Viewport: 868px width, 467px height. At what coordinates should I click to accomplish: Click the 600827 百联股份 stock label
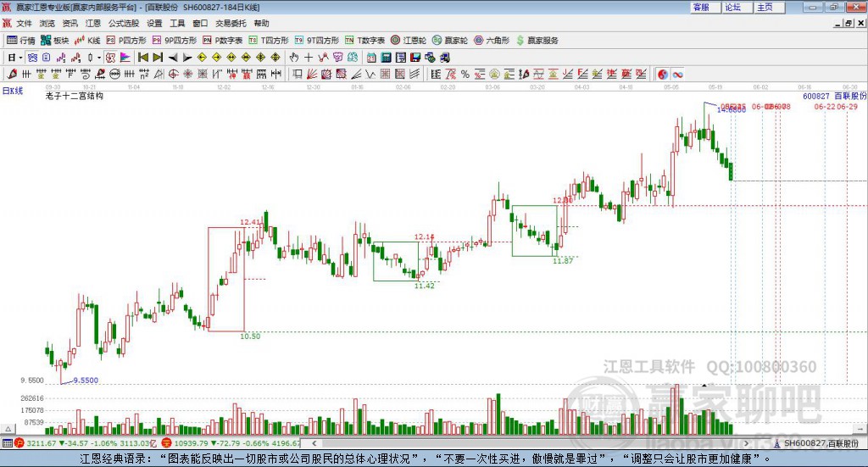(834, 96)
